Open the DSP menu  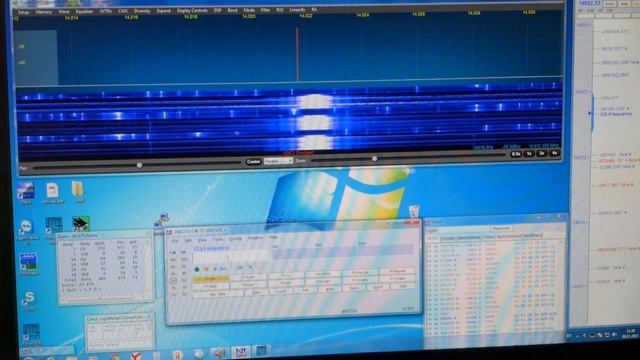tap(218, 11)
